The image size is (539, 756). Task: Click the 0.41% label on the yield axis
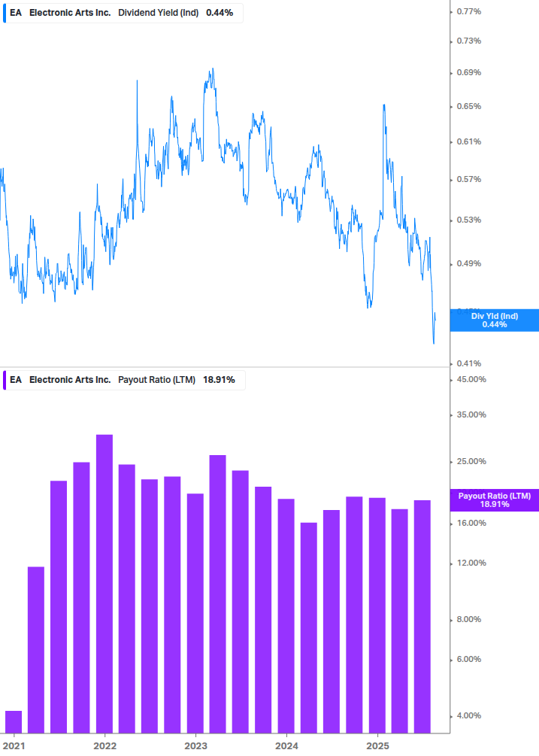[468, 363]
